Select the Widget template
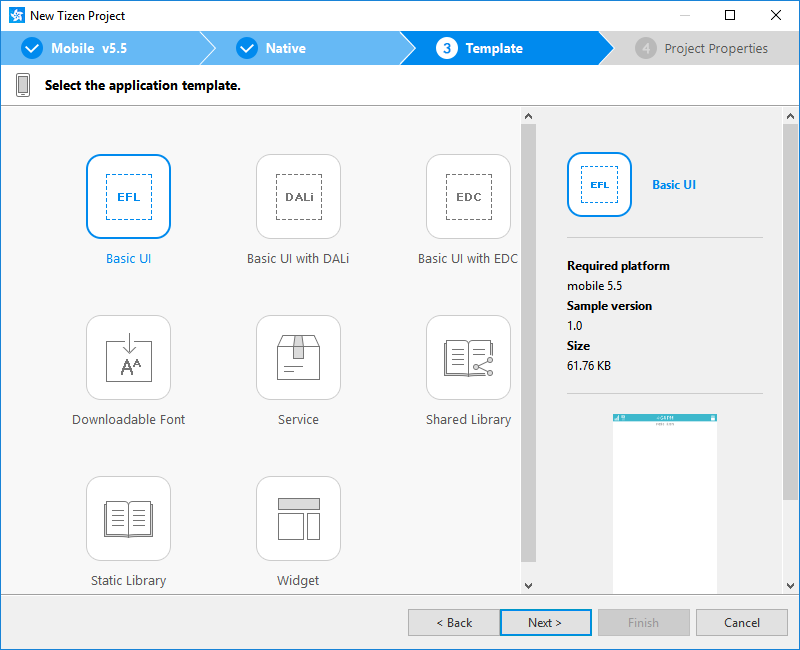This screenshot has height=650, width=800. 298,519
